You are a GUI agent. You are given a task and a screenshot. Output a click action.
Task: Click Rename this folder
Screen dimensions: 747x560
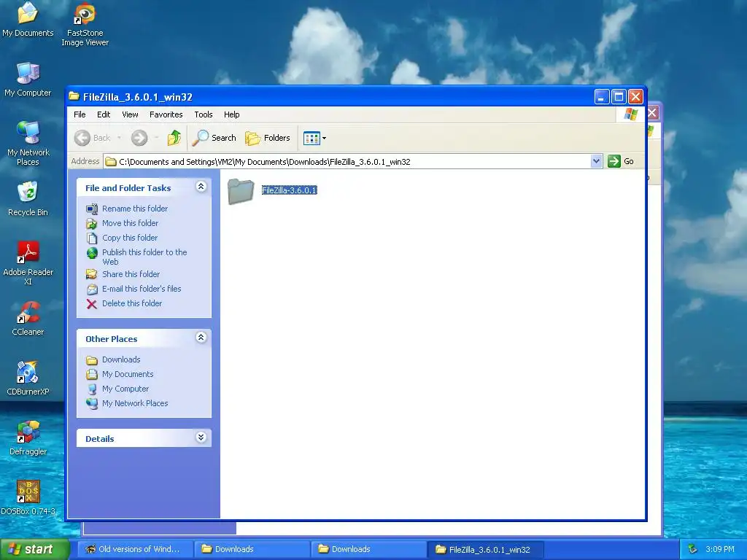click(x=135, y=209)
